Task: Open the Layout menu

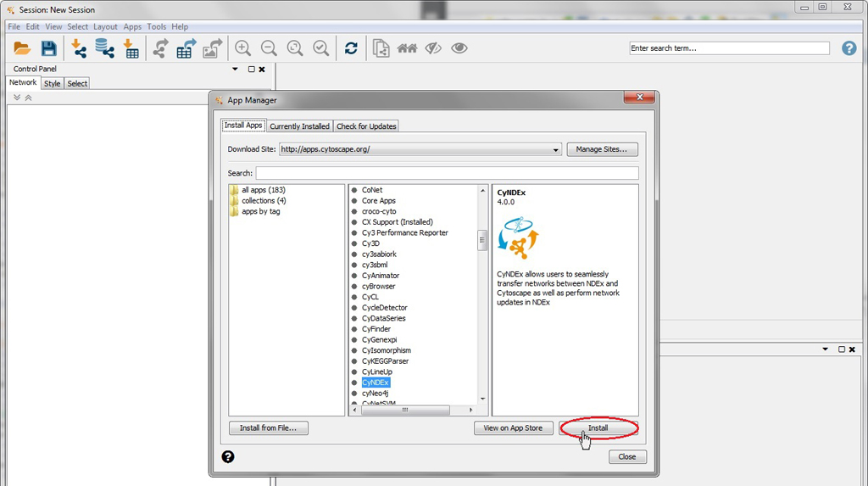Action: pos(105,26)
